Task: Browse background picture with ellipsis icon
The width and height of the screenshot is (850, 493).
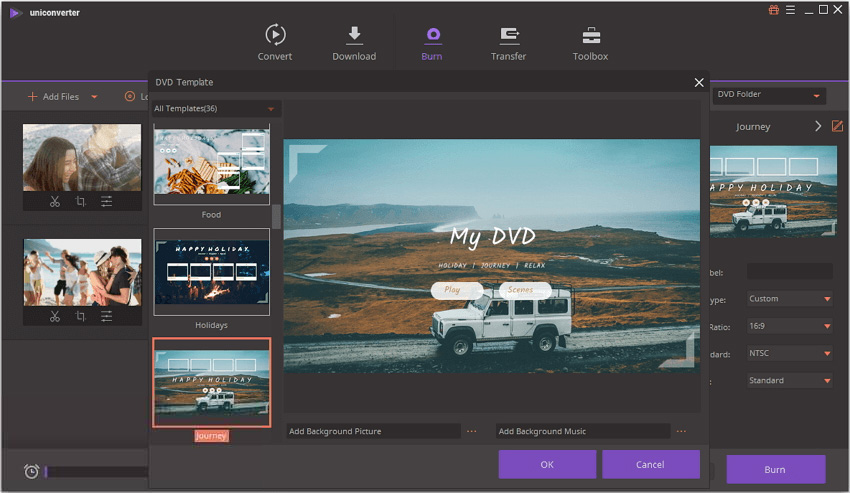Action: pos(472,431)
